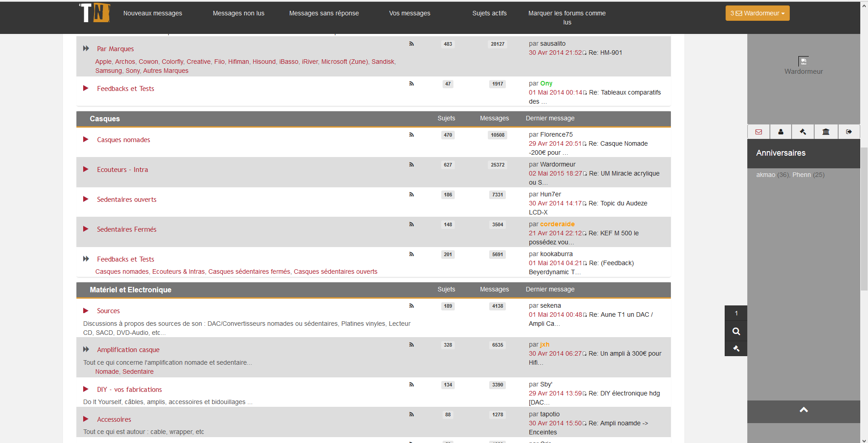Click arrow marker beside Ecouteurs - Intra
The height and width of the screenshot is (443, 868).
pos(86,169)
